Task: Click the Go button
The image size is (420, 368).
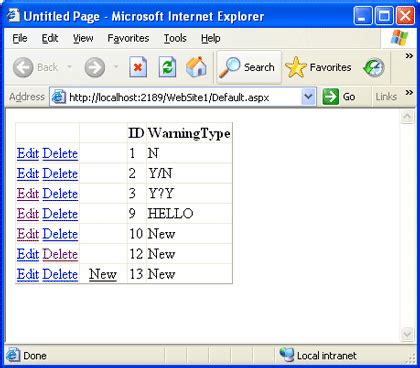Action: 339,97
